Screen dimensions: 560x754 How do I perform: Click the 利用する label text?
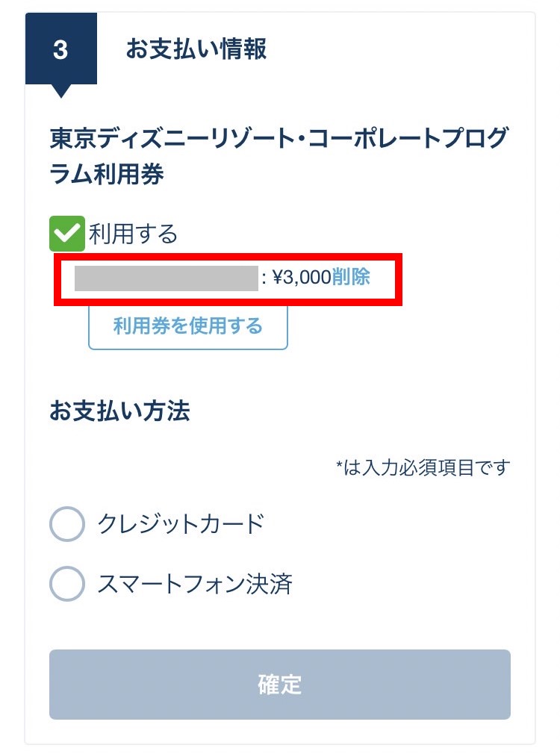coord(134,234)
